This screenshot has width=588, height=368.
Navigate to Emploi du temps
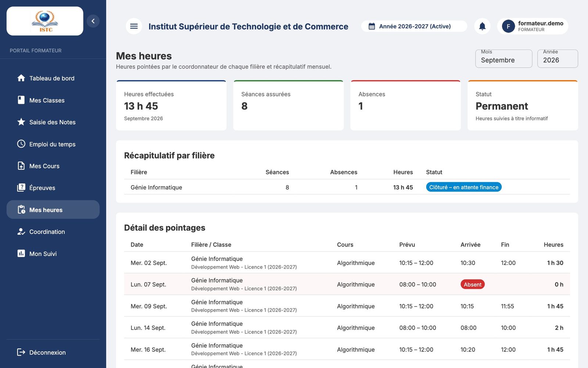53,144
